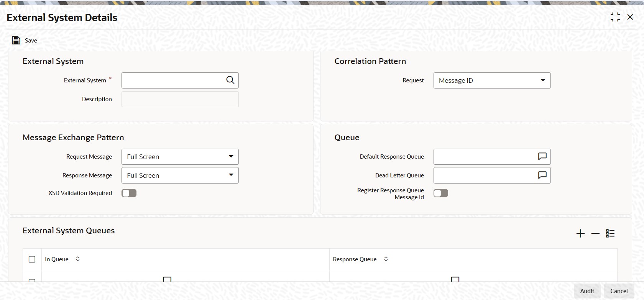Open the Request Message dropdown
644x300 pixels.
(180, 157)
